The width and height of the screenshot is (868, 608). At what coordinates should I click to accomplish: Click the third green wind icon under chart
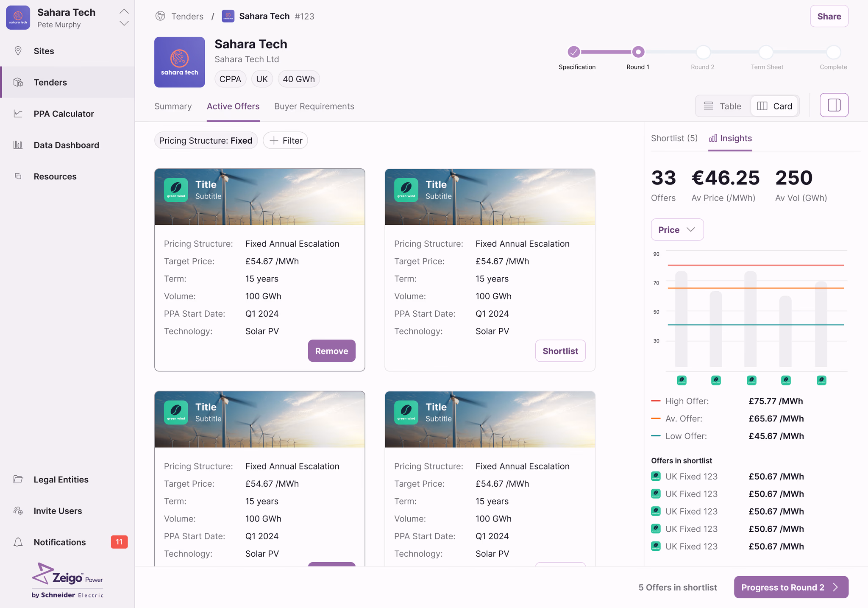pos(751,380)
